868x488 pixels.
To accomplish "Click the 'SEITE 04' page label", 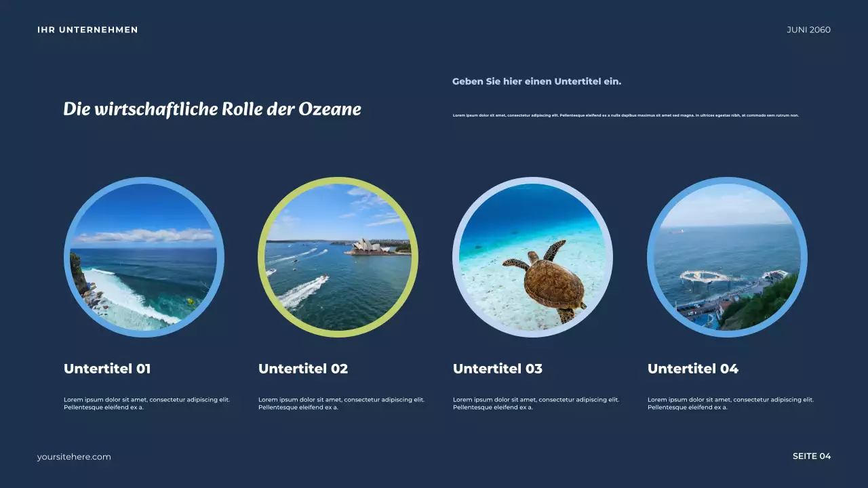I will (x=812, y=456).
